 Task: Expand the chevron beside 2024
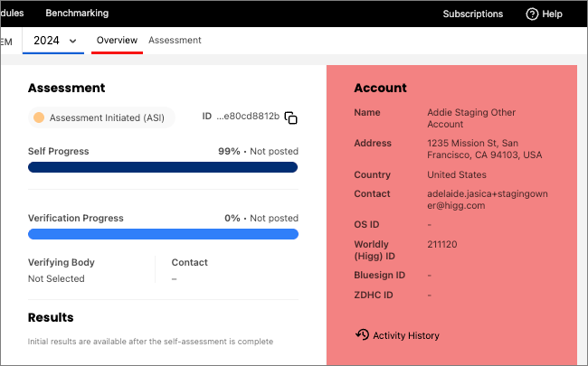[x=72, y=41]
